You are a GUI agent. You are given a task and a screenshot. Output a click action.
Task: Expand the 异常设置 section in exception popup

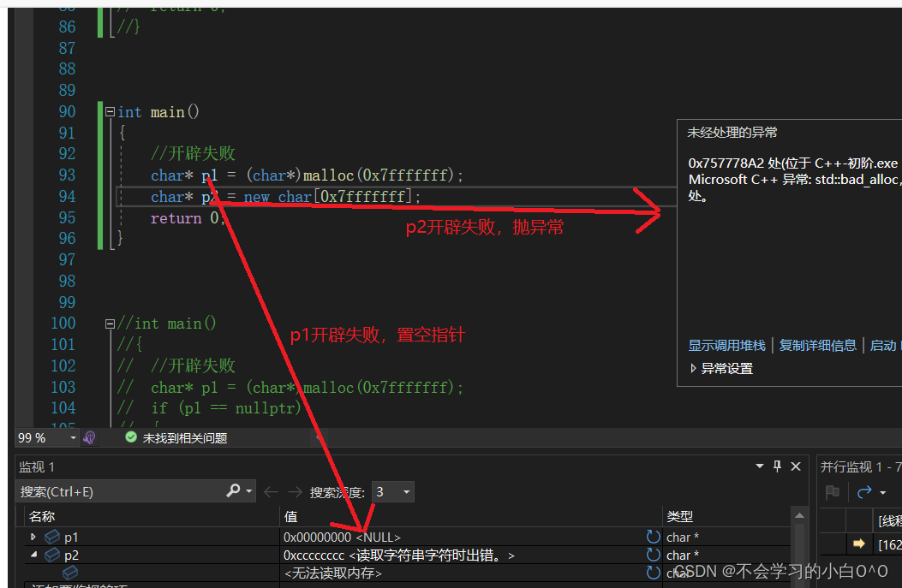pyautogui.click(x=692, y=368)
